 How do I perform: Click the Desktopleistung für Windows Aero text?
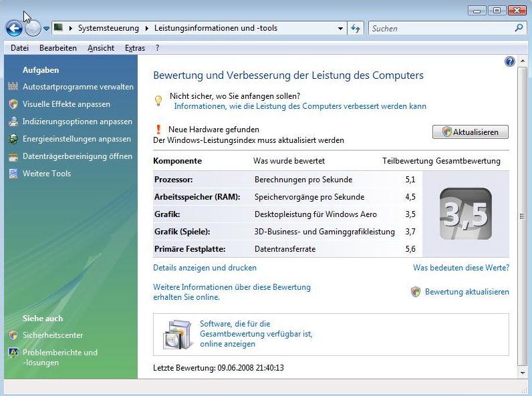click(x=315, y=214)
